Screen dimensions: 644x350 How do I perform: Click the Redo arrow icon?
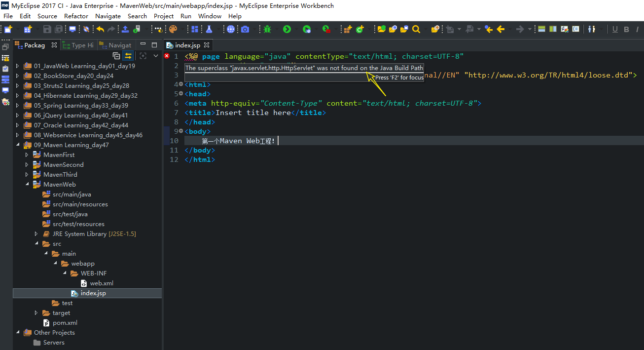tap(111, 29)
